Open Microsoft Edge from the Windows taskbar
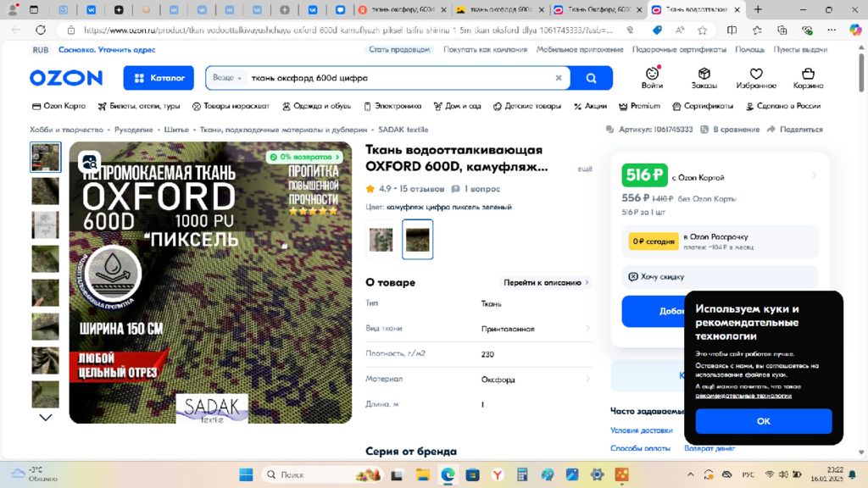868x488 pixels. click(448, 474)
